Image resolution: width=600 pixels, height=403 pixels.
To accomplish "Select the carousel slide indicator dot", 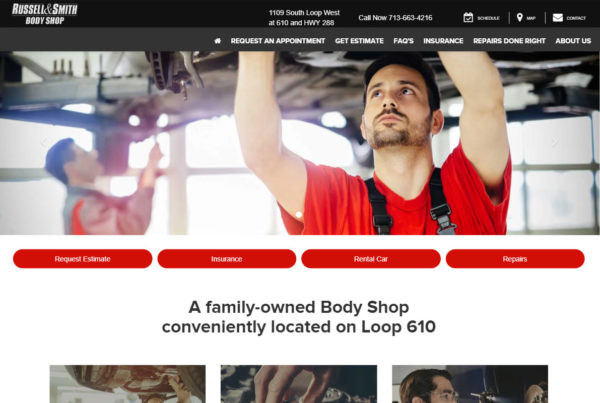I will click(x=299, y=215).
